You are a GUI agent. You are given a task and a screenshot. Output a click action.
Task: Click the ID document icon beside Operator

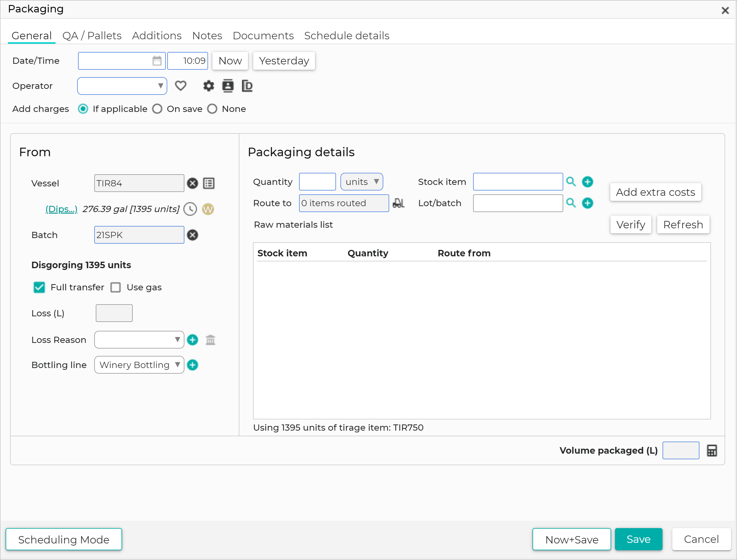coord(247,86)
